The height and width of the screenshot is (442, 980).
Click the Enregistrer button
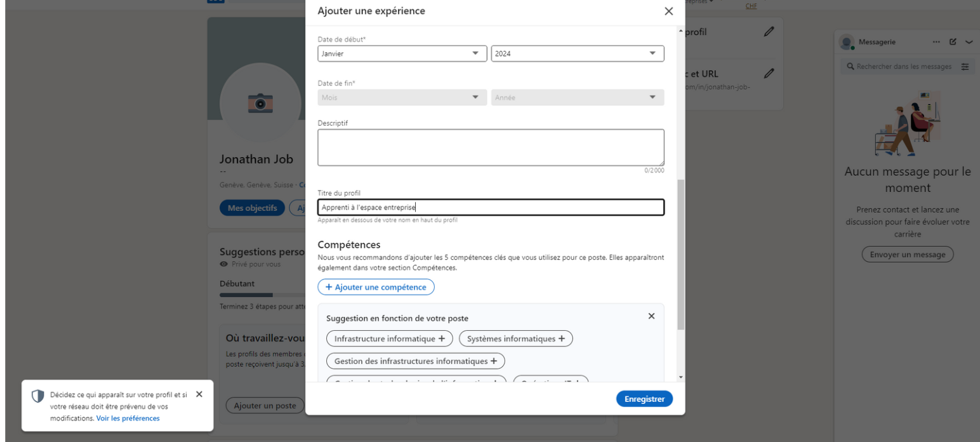pyautogui.click(x=644, y=399)
